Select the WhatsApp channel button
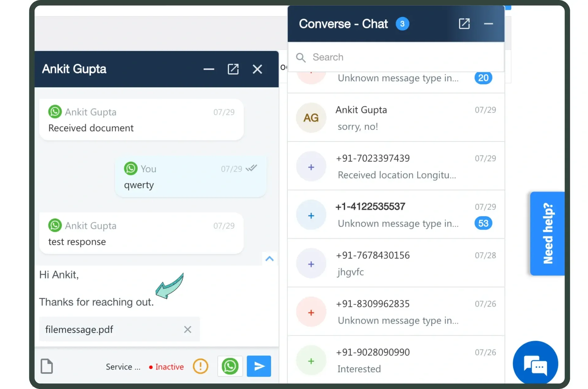Image resolution: width=588 pixels, height=389 pixels. tap(230, 366)
